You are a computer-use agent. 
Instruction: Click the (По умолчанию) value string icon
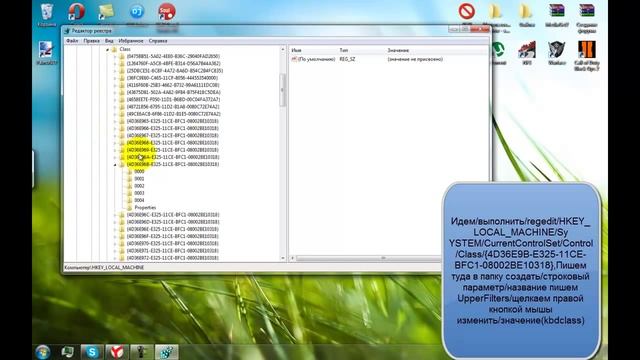click(x=294, y=59)
